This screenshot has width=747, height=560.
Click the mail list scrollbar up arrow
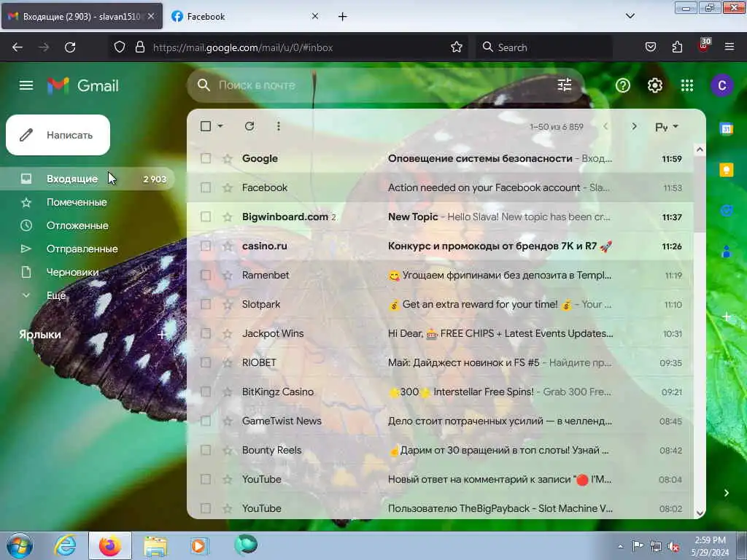point(700,149)
